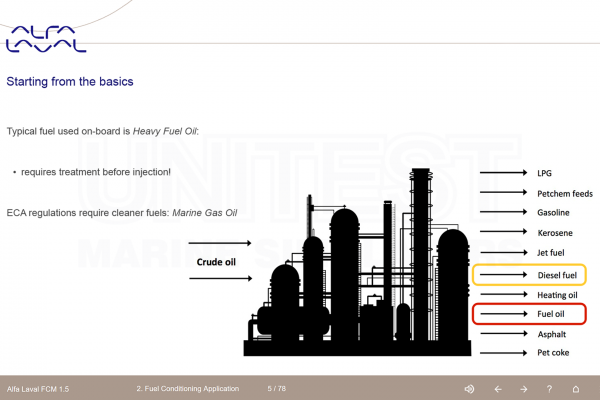Click the 'Heating oil' product label
600x400 pixels.
557,295
